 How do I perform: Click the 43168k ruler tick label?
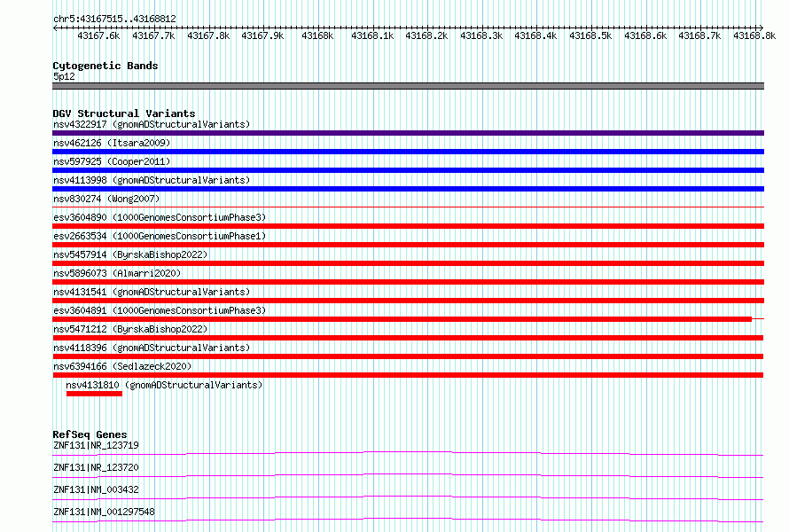coord(317,35)
